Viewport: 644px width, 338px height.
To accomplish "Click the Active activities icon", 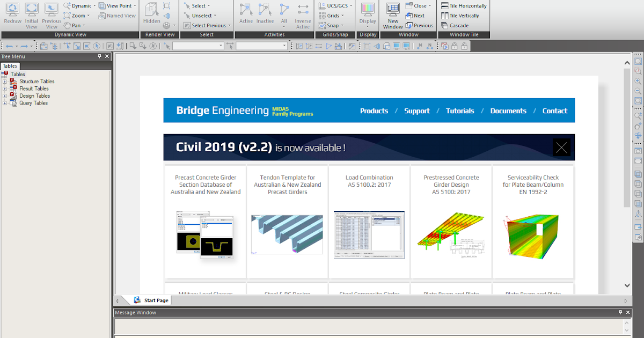I will point(246,10).
